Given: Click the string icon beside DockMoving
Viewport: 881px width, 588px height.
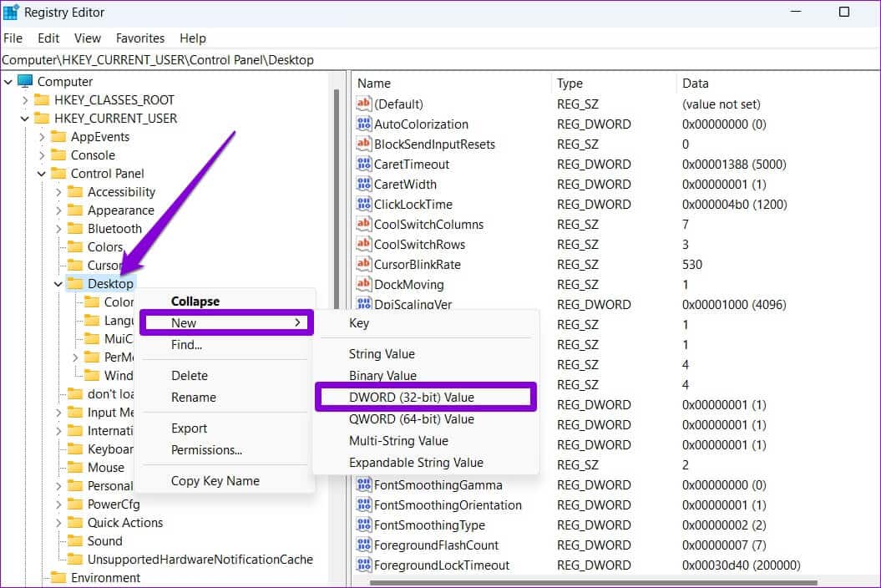Looking at the screenshot, I should pyautogui.click(x=363, y=285).
